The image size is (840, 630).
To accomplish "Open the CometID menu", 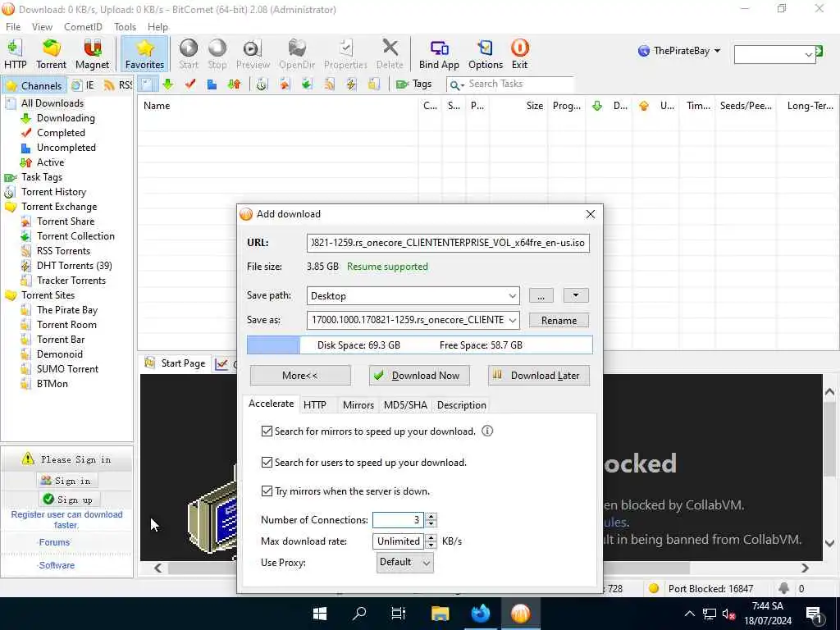I will click(83, 27).
